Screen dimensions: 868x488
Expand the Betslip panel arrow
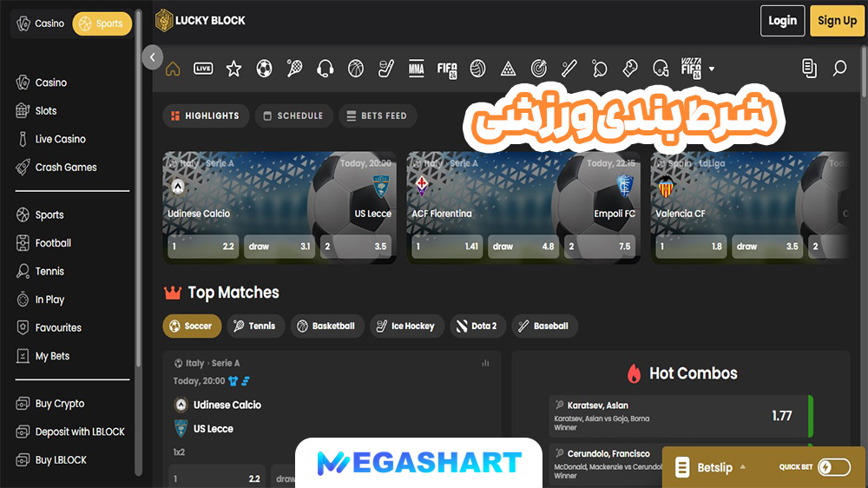[743, 467]
